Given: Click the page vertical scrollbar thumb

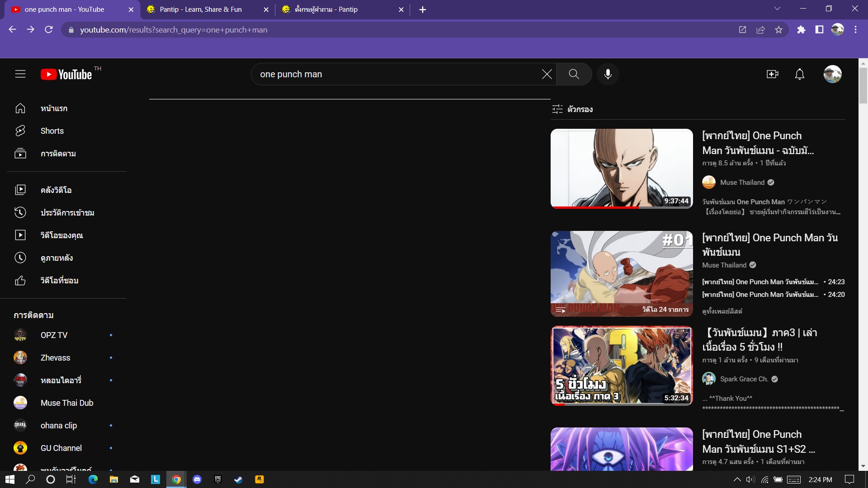Looking at the screenshot, I should 863,86.
